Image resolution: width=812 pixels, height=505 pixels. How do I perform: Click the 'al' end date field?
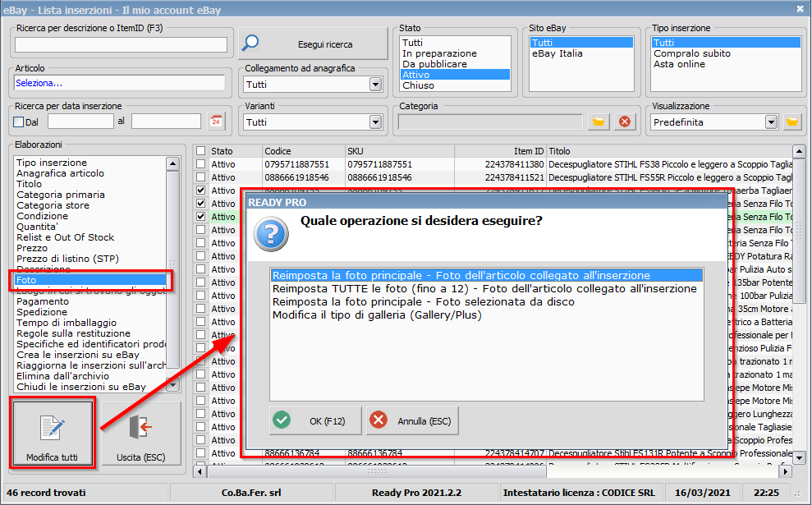[166, 122]
